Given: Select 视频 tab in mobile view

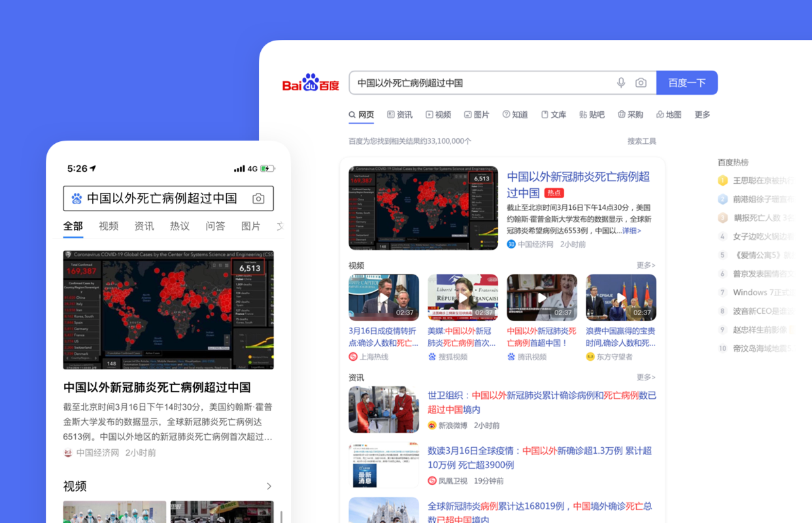Looking at the screenshot, I should [109, 226].
